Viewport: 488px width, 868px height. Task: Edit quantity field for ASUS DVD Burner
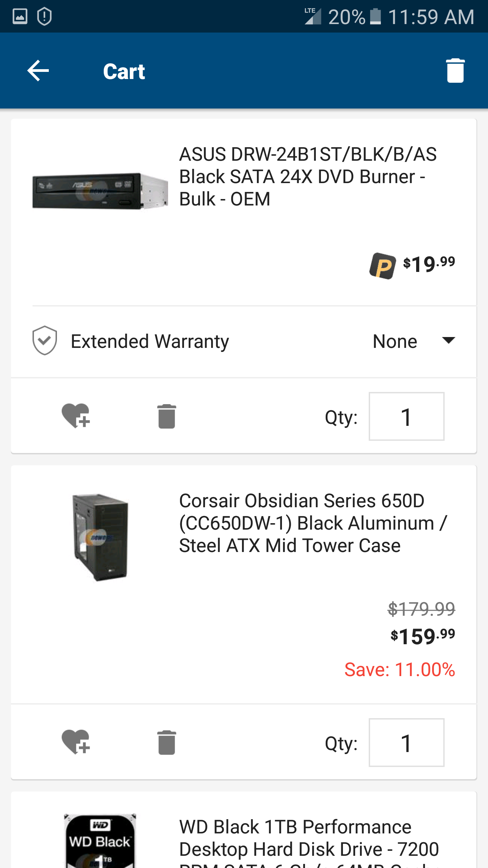pyautogui.click(x=406, y=416)
